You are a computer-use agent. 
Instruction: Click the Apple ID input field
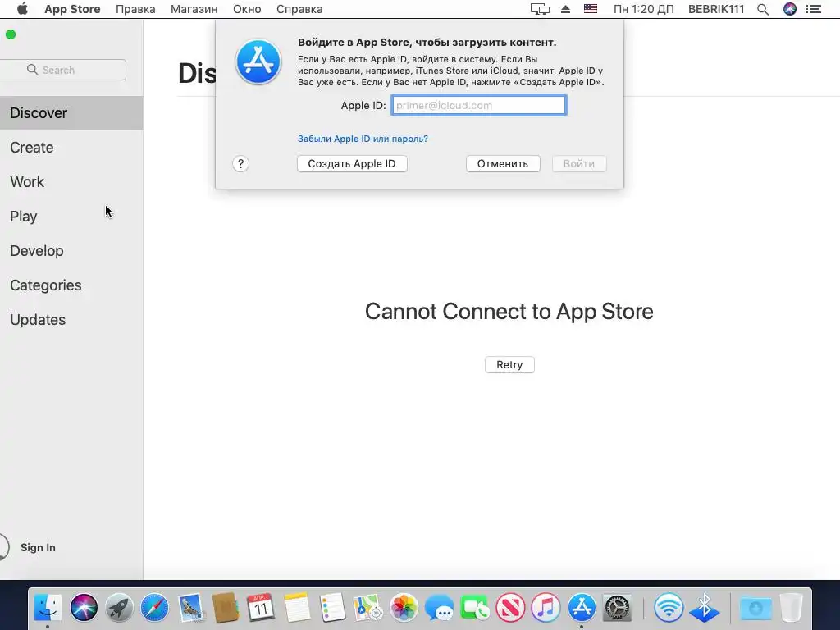pos(479,105)
